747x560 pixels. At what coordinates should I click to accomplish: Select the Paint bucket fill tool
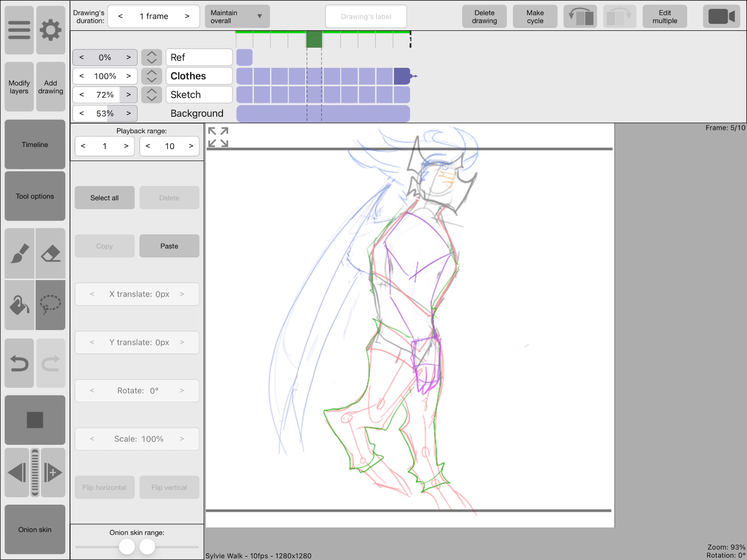(19, 305)
